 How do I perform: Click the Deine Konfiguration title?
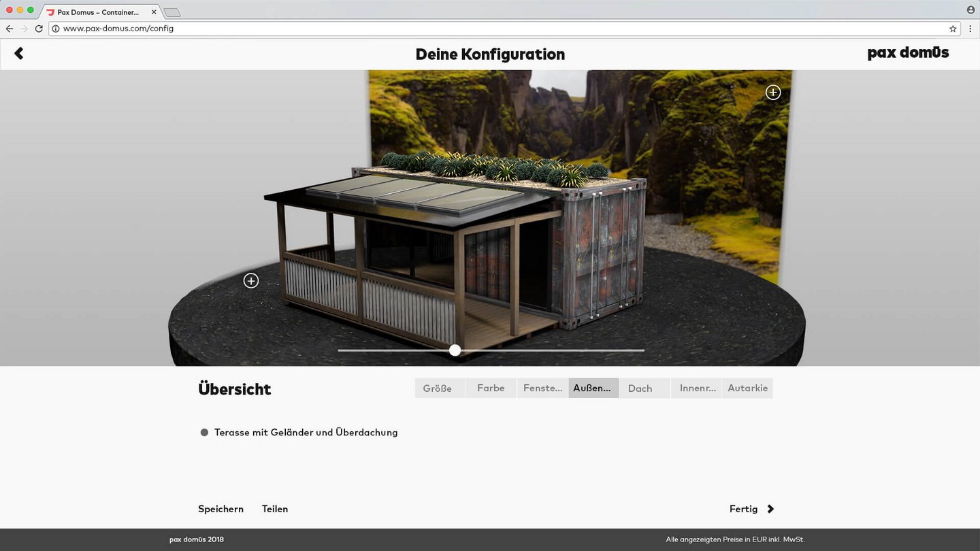tap(490, 54)
